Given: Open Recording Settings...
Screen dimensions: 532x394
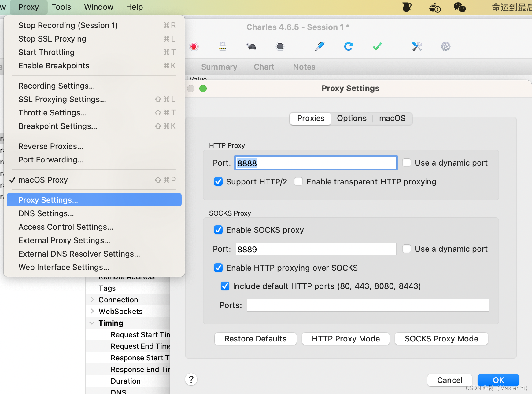Looking at the screenshot, I should pyautogui.click(x=94, y=86).
